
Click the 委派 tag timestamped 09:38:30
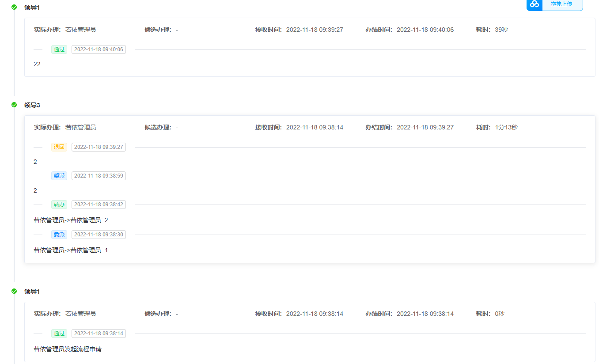click(x=59, y=235)
